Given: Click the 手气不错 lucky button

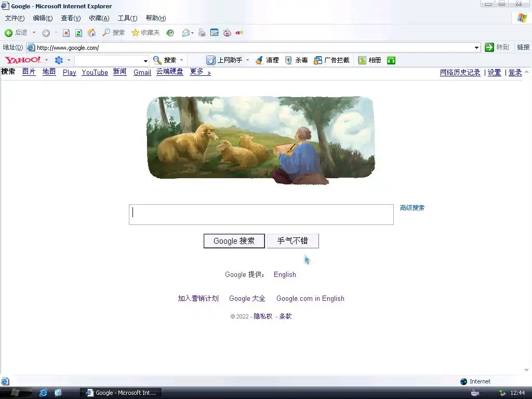Looking at the screenshot, I should coord(293,241).
